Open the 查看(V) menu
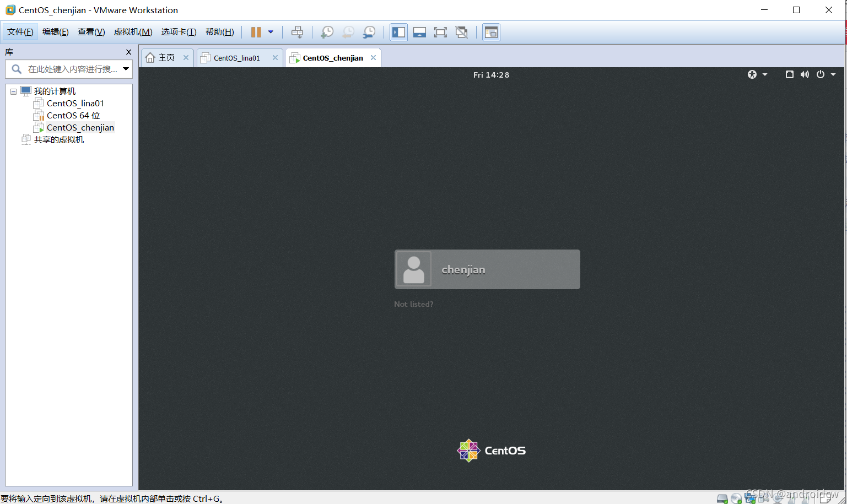This screenshot has width=847, height=504. click(x=91, y=32)
